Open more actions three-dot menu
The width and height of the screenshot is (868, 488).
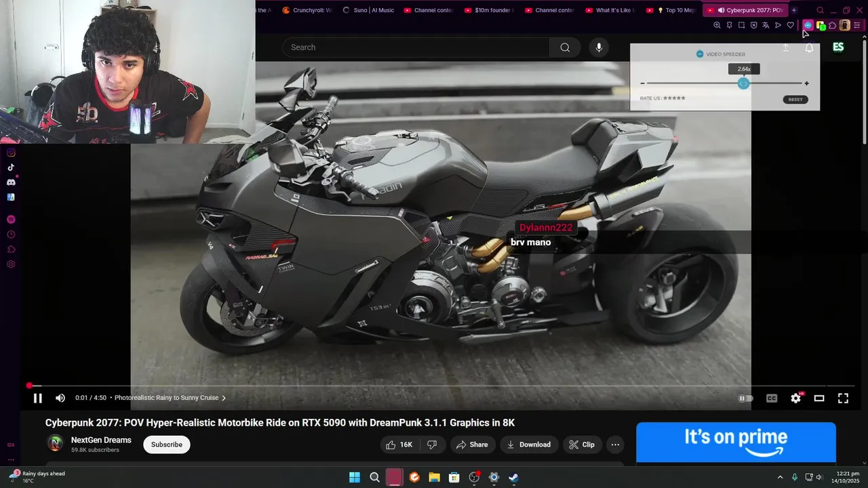tap(615, 445)
